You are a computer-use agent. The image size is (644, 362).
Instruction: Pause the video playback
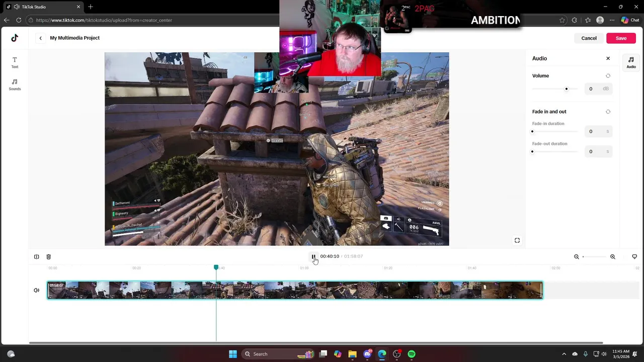click(313, 256)
